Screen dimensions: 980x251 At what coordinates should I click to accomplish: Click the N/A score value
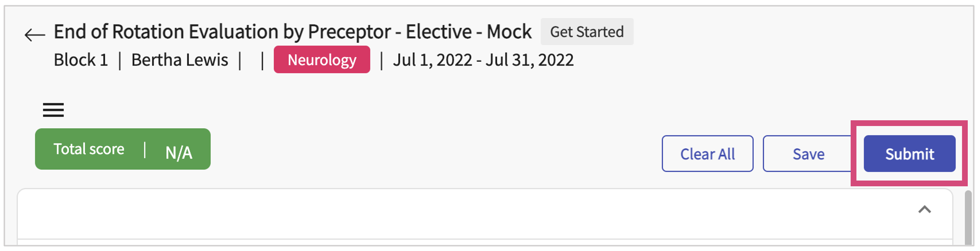pyautogui.click(x=179, y=152)
